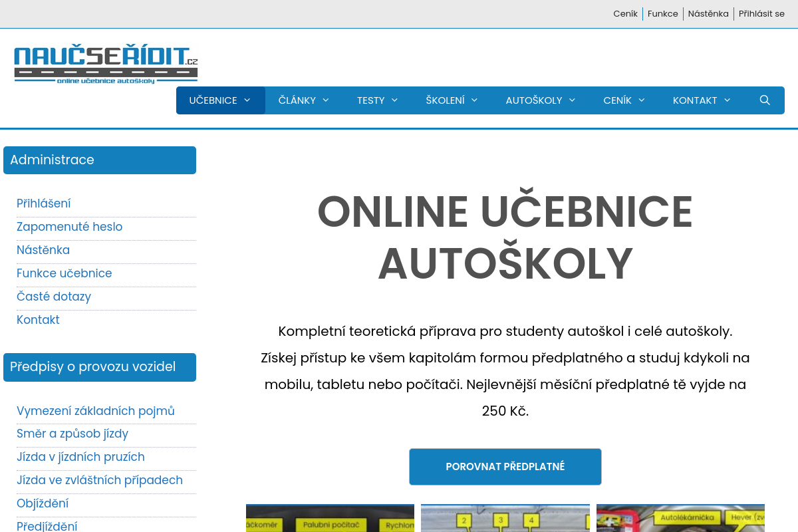Click the middle dashboard photo thumbnail
Screen dimensions: 798x532
click(505, 518)
